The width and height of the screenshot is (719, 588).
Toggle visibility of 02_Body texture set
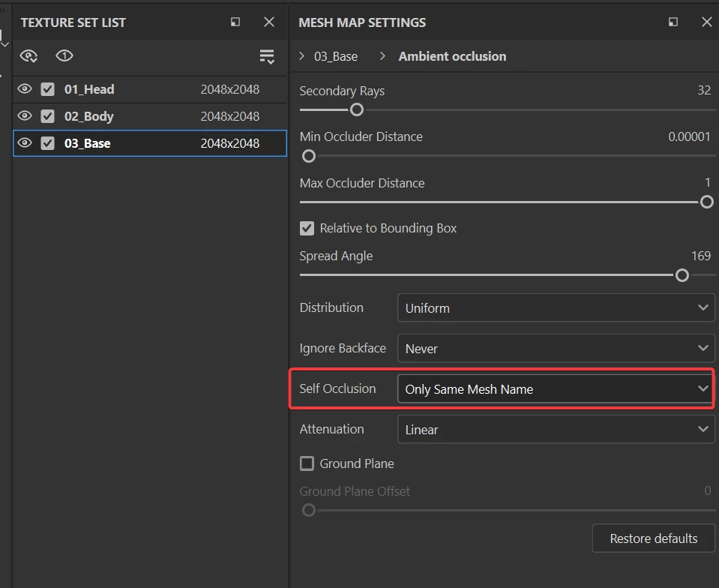(25, 116)
